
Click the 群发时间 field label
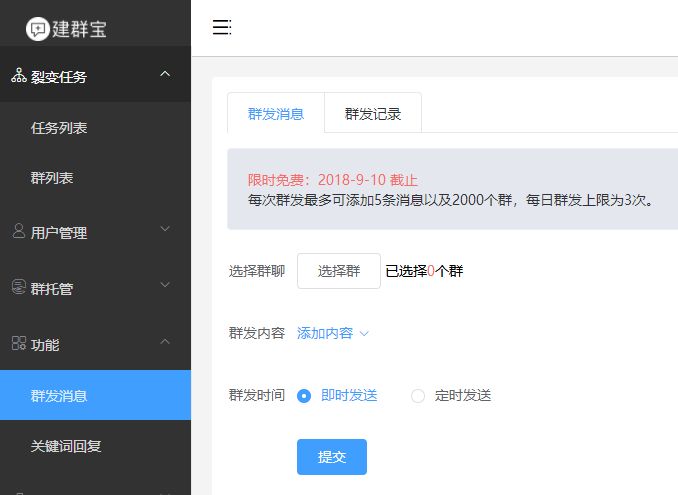click(x=256, y=395)
